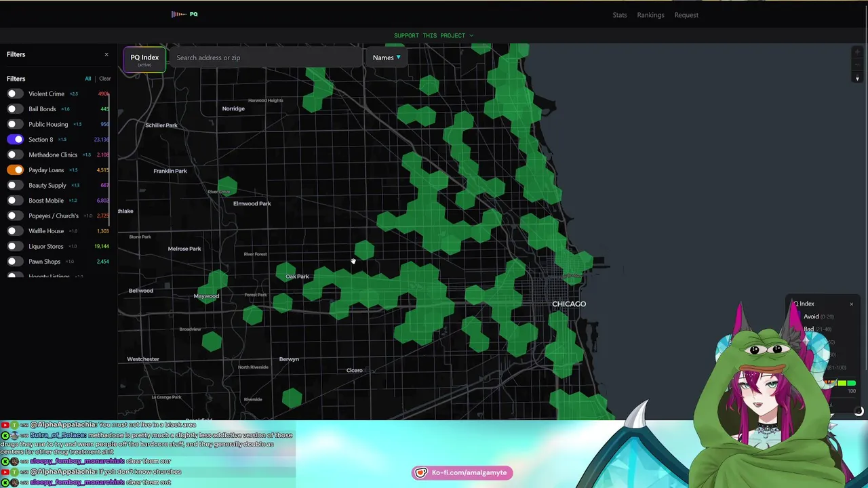
Task: Click Cicero label on map
Action: point(355,370)
